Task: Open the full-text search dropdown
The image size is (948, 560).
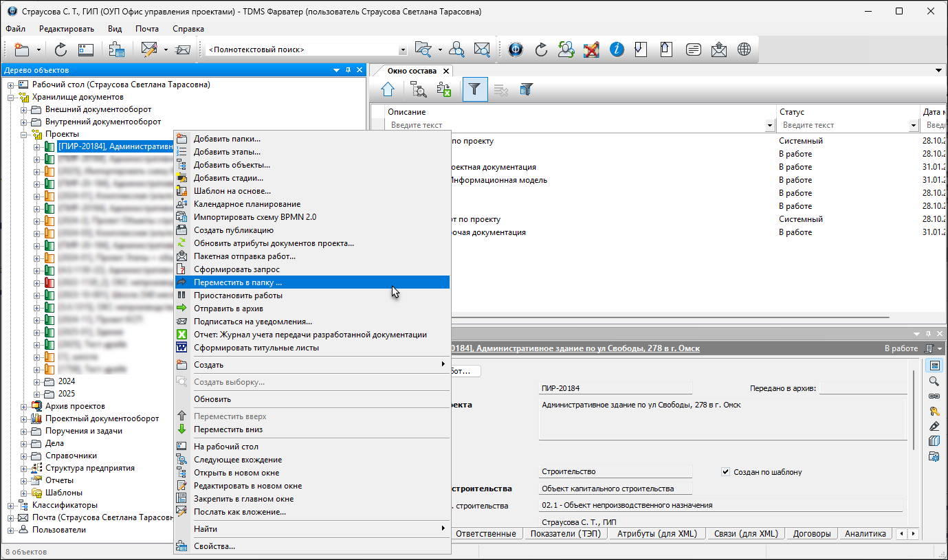Action: click(x=403, y=50)
